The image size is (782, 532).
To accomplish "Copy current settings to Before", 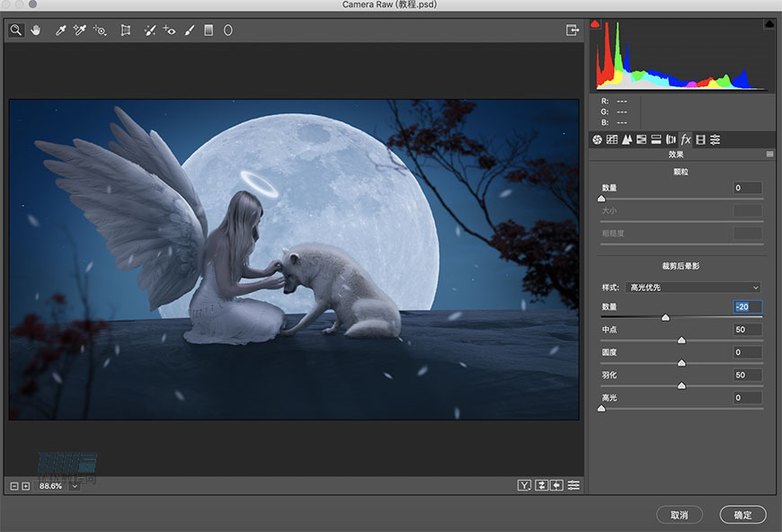I will [557, 485].
